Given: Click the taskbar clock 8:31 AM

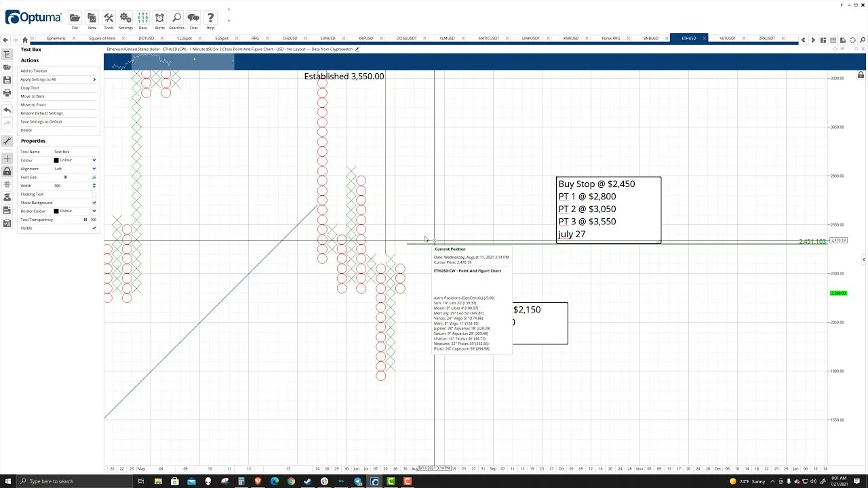Looking at the screenshot, I should click(x=840, y=481).
